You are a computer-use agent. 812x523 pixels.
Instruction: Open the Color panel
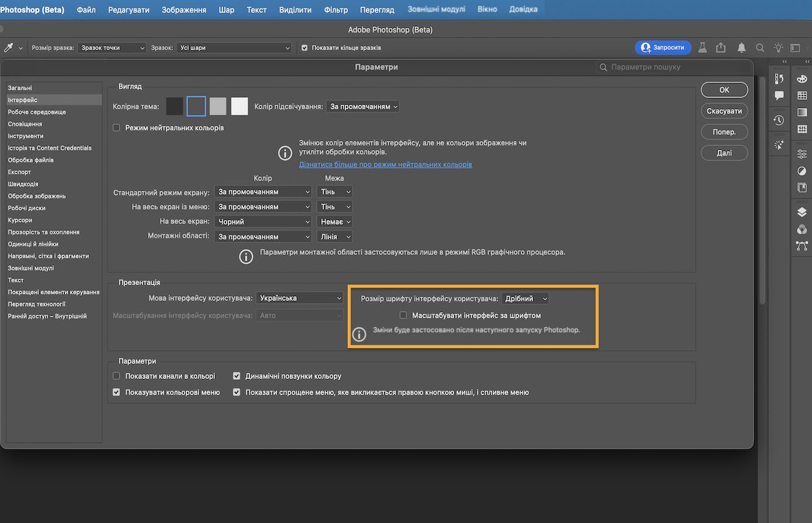(802, 79)
